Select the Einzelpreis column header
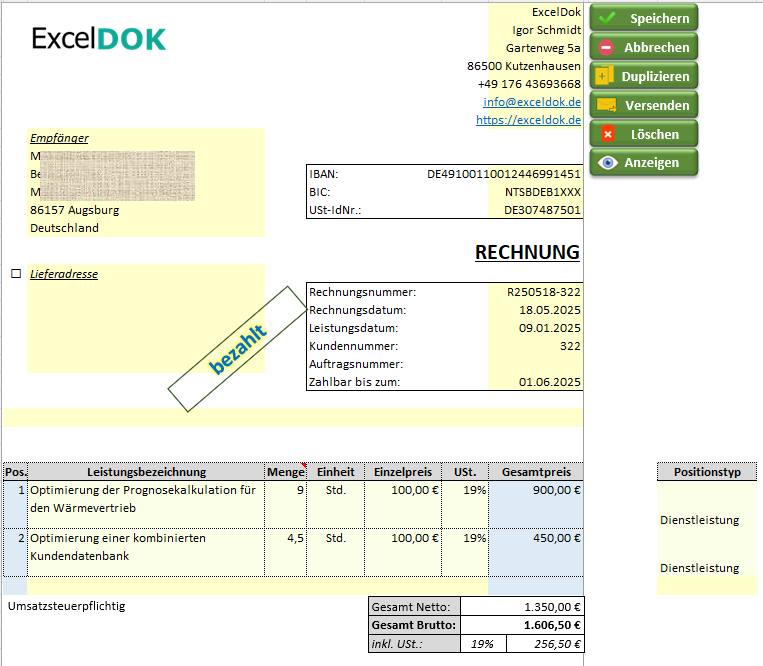 (x=403, y=472)
